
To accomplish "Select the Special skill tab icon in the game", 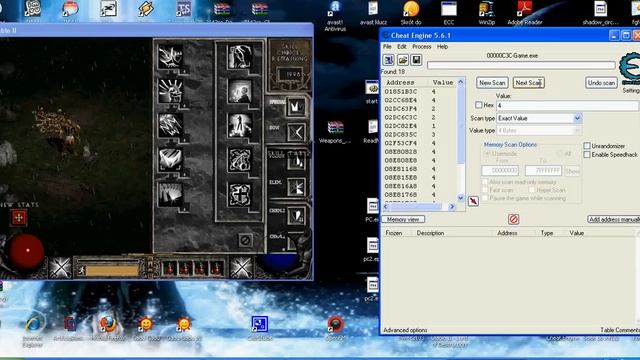I will [296, 107].
